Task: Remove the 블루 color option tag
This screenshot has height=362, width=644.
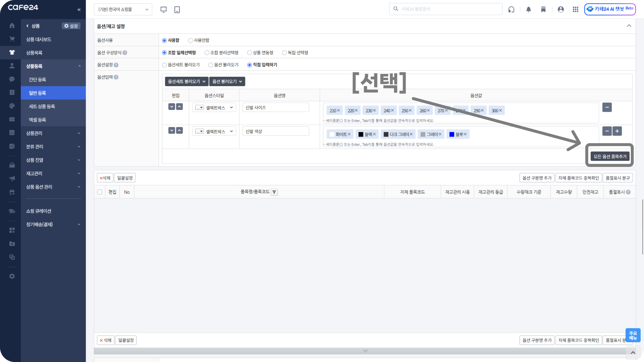Action: pos(465,134)
